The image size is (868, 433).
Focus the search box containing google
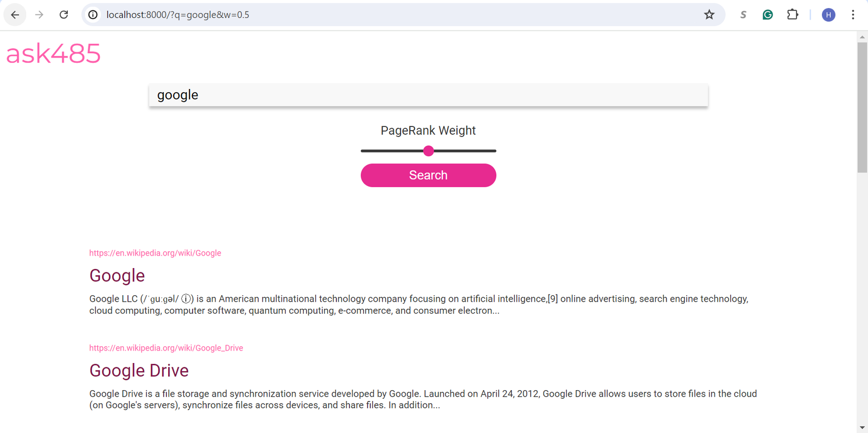point(428,95)
